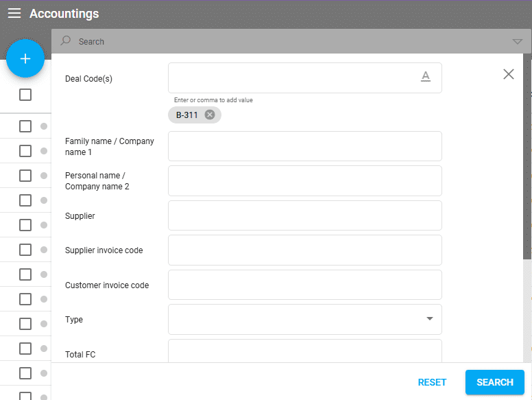Click the RESET button

pyautogui.click(x=432, y=382)
